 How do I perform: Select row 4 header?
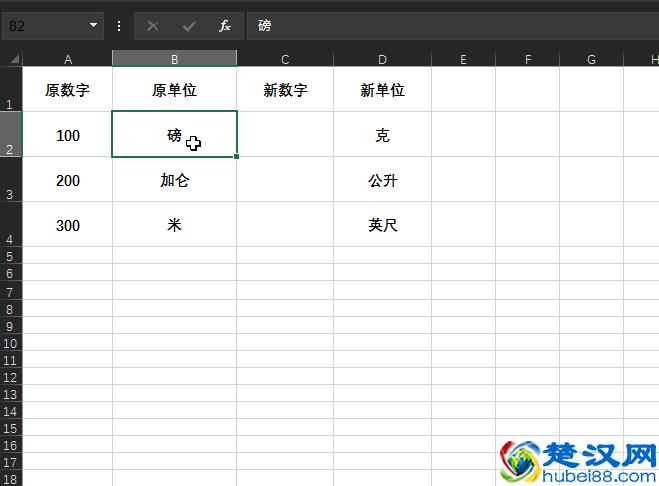click(x=11, y=224)
